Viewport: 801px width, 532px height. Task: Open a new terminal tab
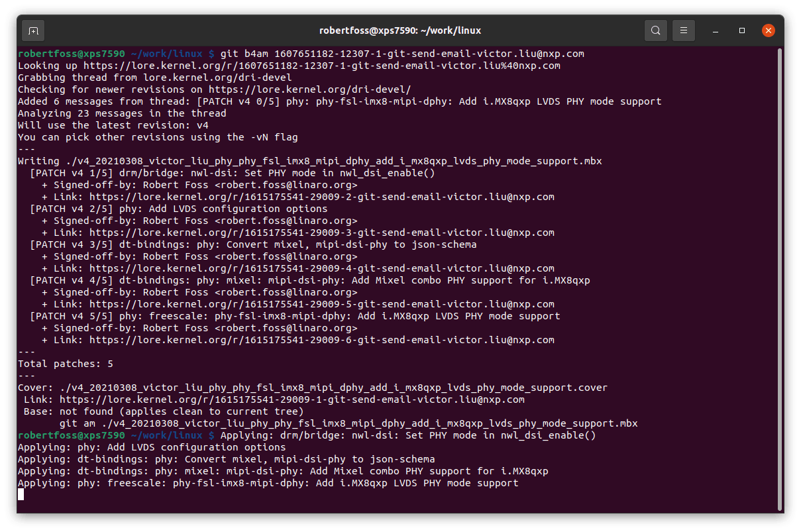tap(33, 30)
